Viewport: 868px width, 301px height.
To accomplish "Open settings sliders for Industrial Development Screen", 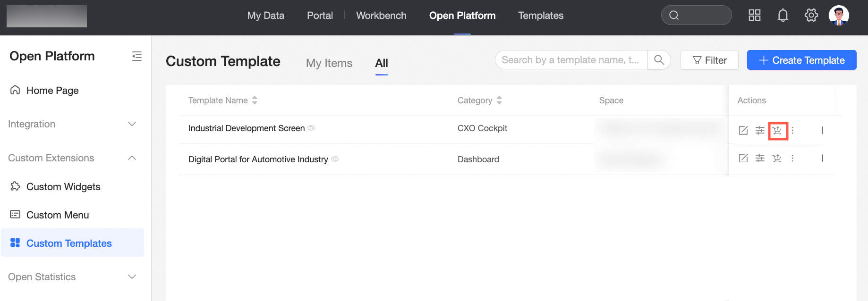I will tap(760, 130).
